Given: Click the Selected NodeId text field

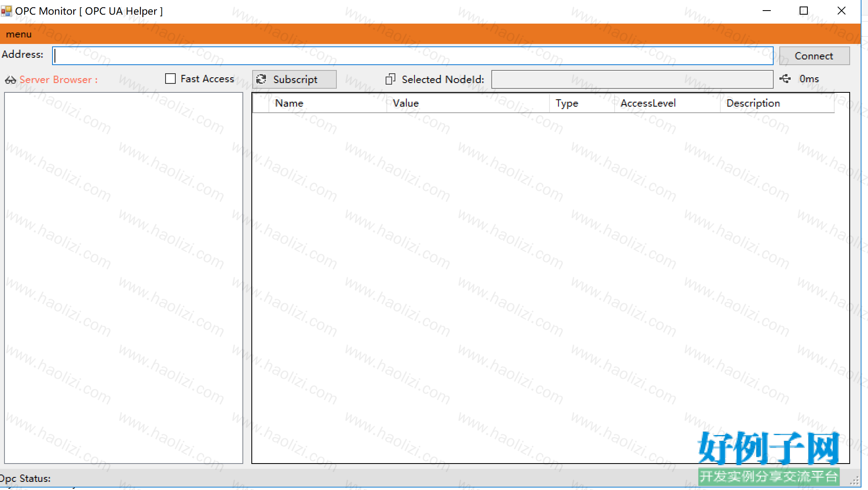Looking at the screenshot, I should (632, 79).
